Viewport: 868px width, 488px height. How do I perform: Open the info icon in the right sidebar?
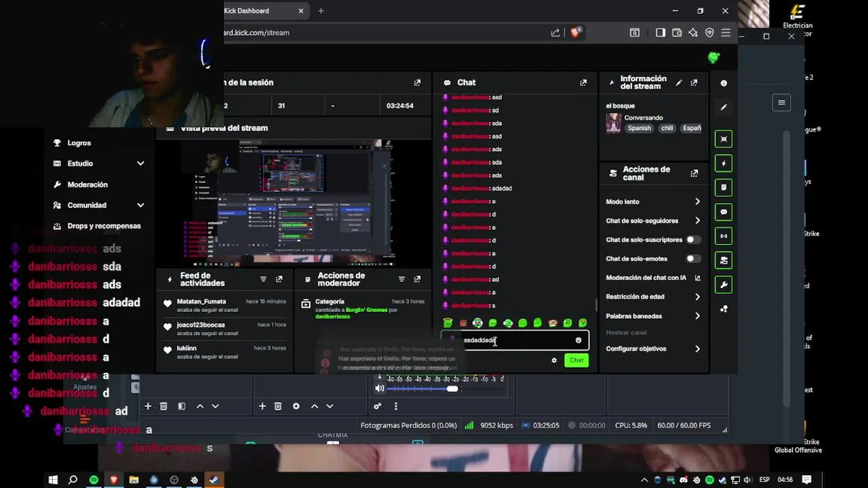[724, 83]
